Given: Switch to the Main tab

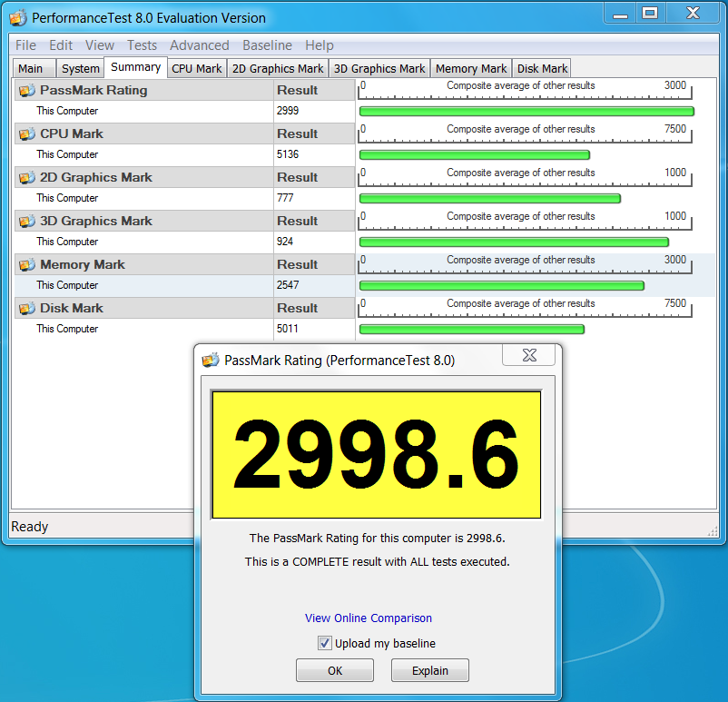Looking at the screenshot, I should [x=34, y=68].
